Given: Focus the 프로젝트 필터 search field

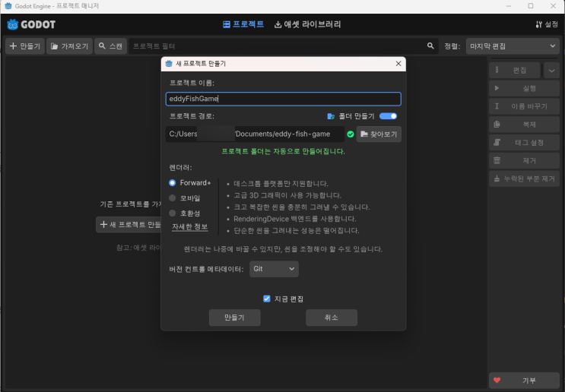Looking at the screenshot, I should click(x=284, y=46).
